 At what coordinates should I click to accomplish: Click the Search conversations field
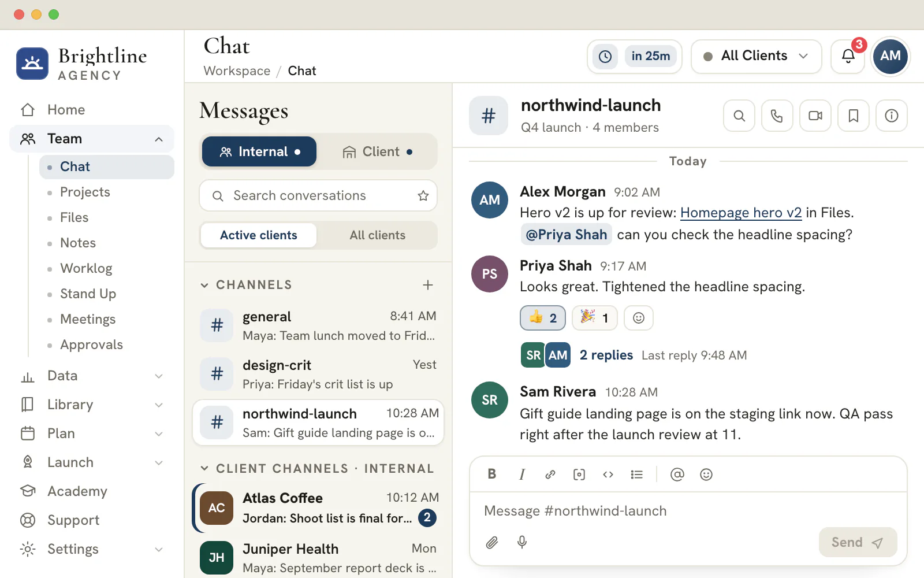pos(318,196)
